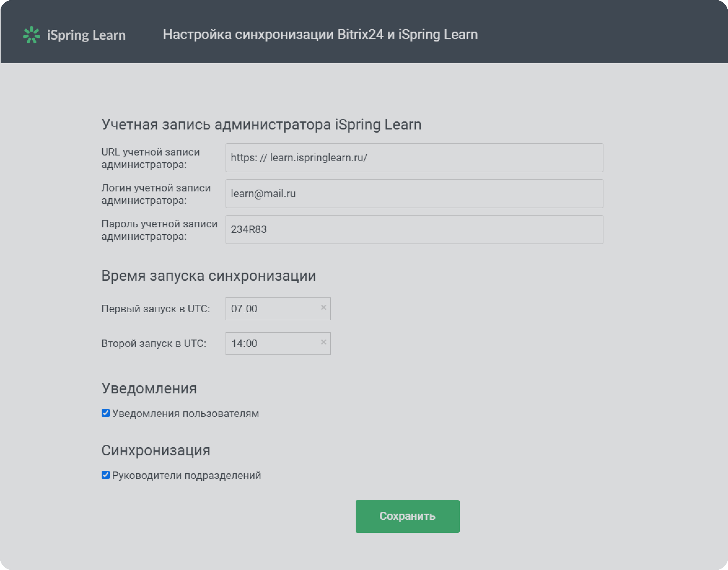Viewport: 728px width, 570px height.
Task: Toggle Уведомления пользователям checkbox
Action: [105, 413]
